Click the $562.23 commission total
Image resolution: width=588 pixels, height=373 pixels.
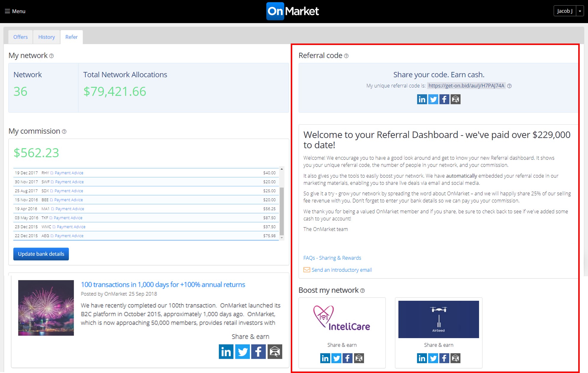[x=36, y=153]
